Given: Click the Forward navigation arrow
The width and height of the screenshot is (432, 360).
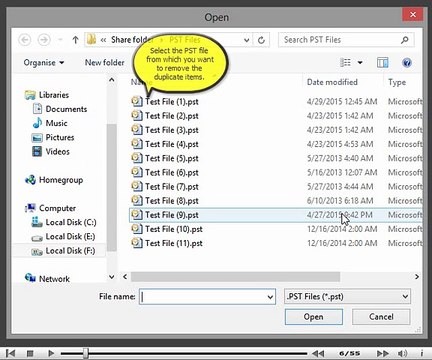Looking at the screenshot, I should [44, 40].
